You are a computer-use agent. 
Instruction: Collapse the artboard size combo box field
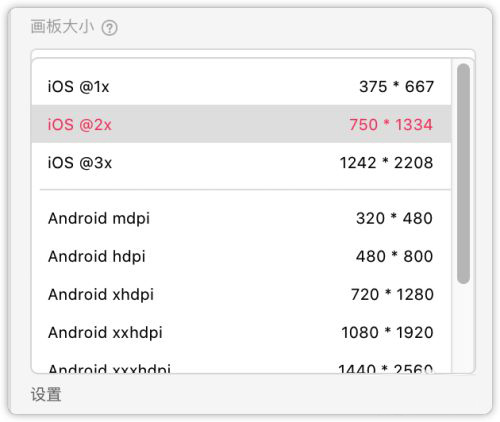[253, 54]
